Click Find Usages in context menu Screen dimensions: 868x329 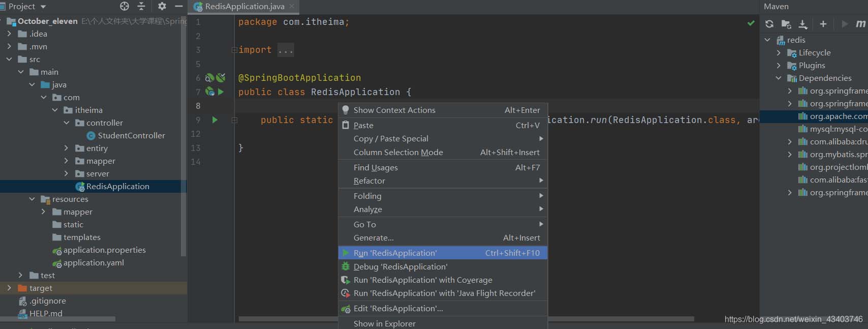point(376,168)
